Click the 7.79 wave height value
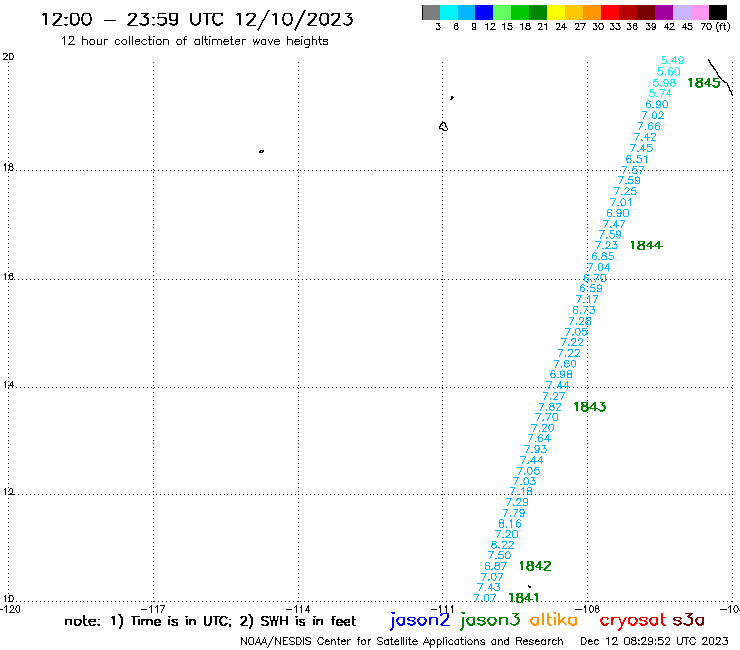Viewport: 740px width, 650px height. pyautogui.click(x=513, y=513)
